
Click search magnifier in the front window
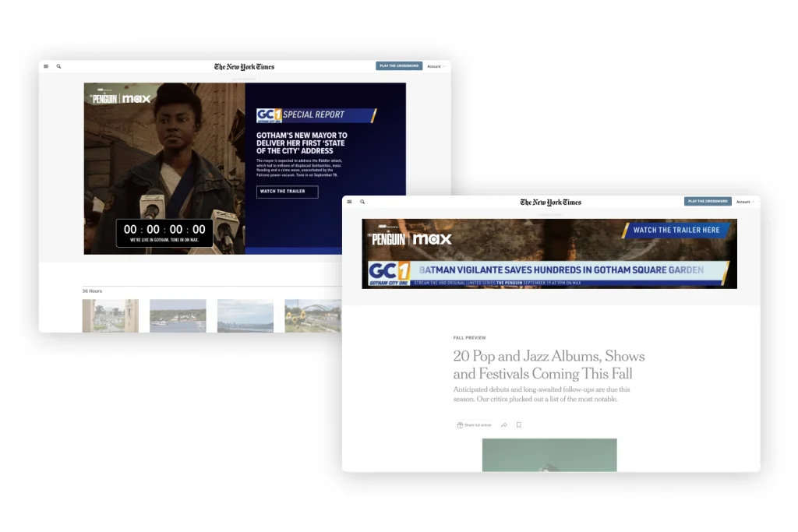pos(362,202)
